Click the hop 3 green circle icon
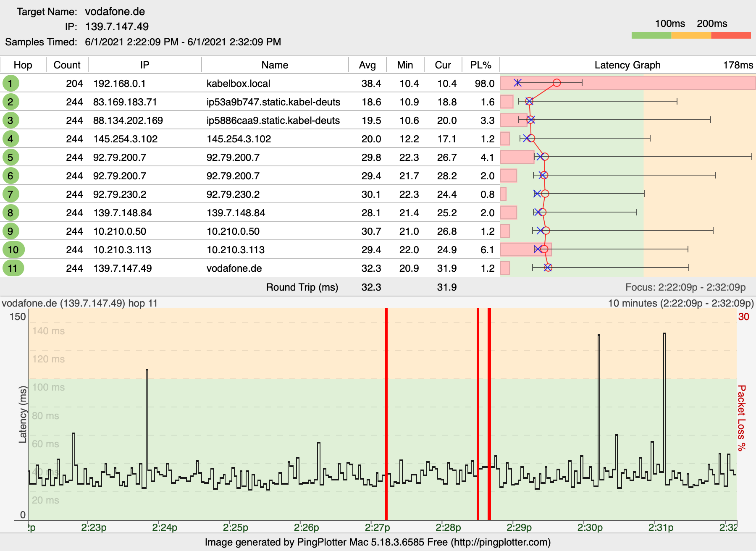756x551 pixels. pos(10,121)
